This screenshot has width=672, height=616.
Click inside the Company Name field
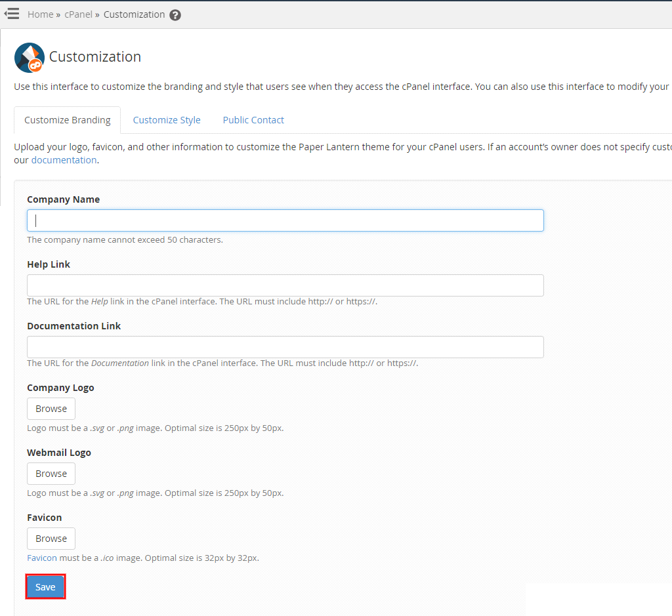tap(285, 220)
